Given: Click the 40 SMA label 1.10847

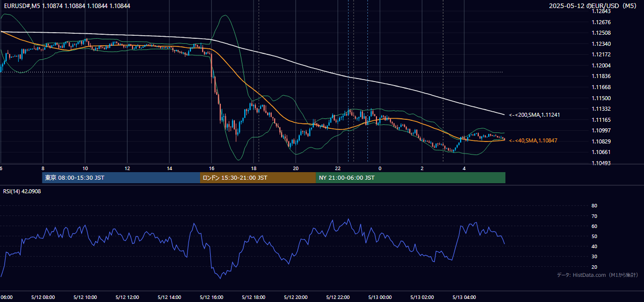Looking at the screenshot, I should point(533,140).
